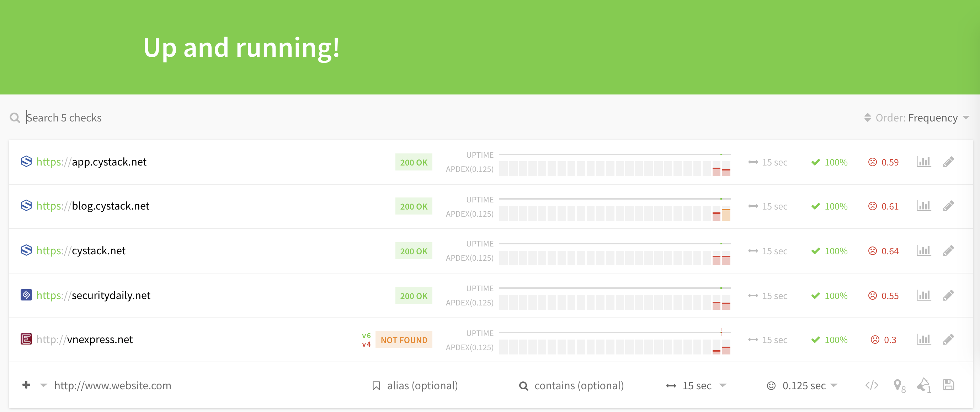Open chart for app.cystack.net check
Screen dimensions: 980x412
click(x=923, y=162)
